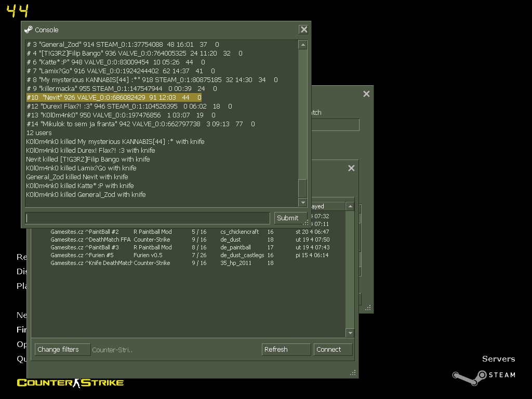This screenshot has width=532, height=399.
Task: Click the "12 users" console line
Action: pos(39,132)
